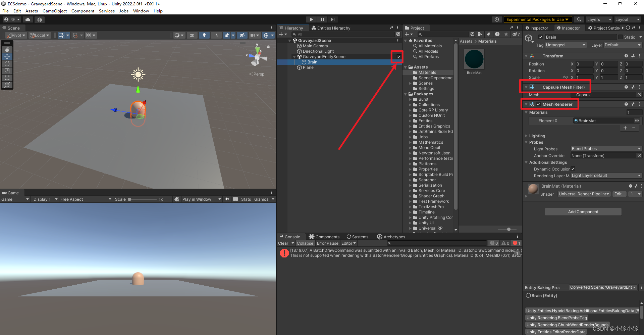Open the Layout dropdown
This screenshot has height=335, width=644.
click(x=628, y=19)
